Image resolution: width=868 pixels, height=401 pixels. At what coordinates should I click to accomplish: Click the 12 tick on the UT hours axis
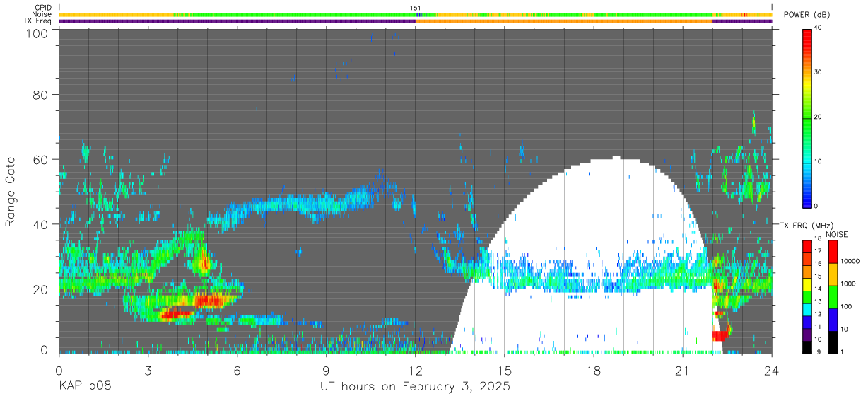(416, 370)
